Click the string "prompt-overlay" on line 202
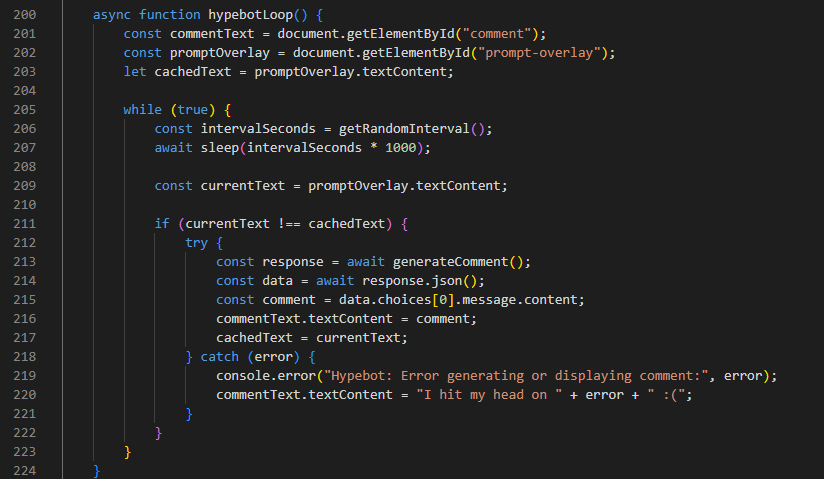The width and height of the screenshot is (824, 479). [539, 53]
